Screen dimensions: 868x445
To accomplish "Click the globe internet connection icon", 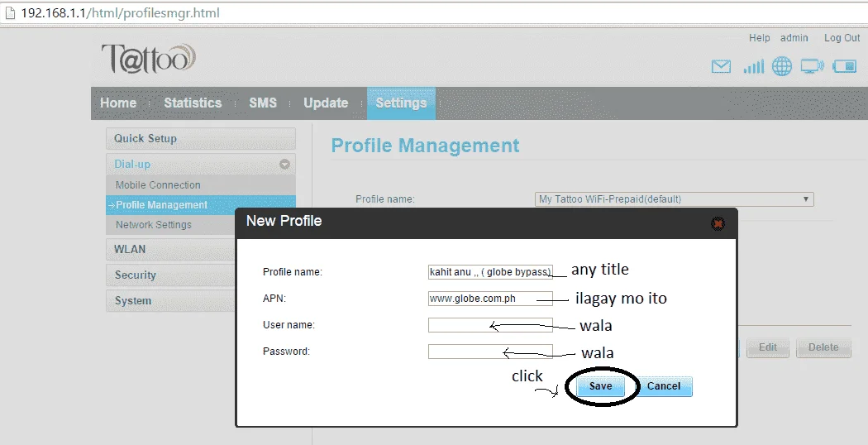I will [x=782, y=66].
